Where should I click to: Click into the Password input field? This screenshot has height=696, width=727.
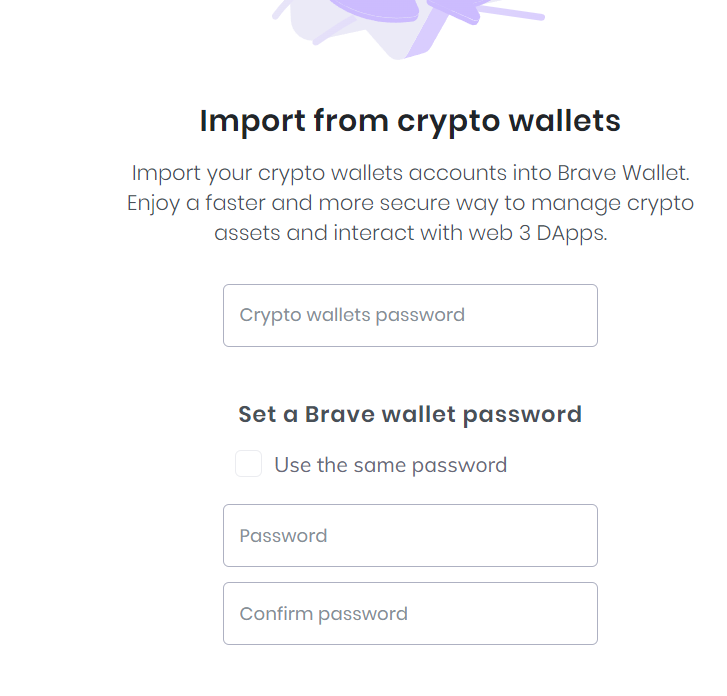click(410, 535)
